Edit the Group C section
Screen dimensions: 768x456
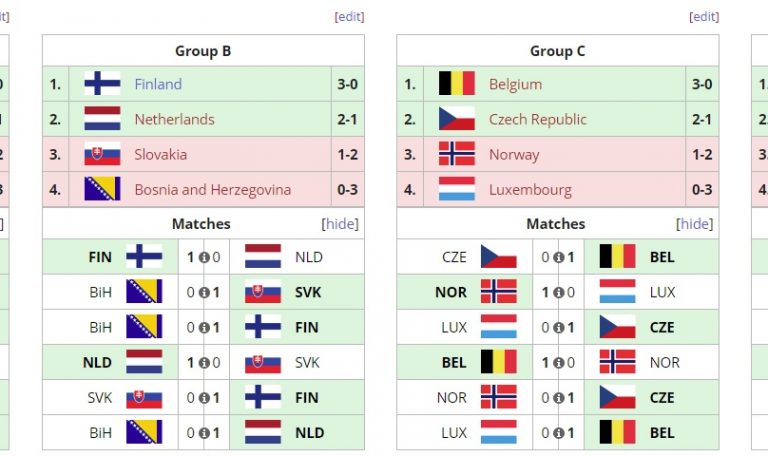coord(704,17)
